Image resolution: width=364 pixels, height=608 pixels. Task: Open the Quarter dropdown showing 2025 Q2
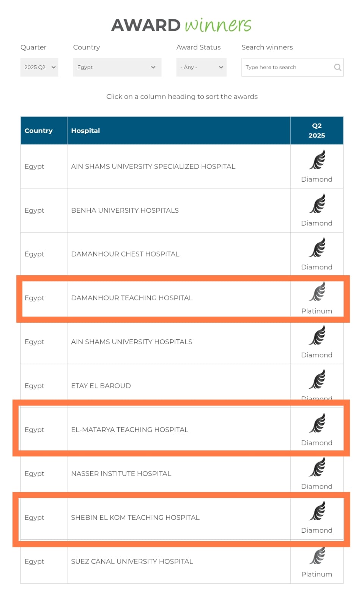[39, 67]
